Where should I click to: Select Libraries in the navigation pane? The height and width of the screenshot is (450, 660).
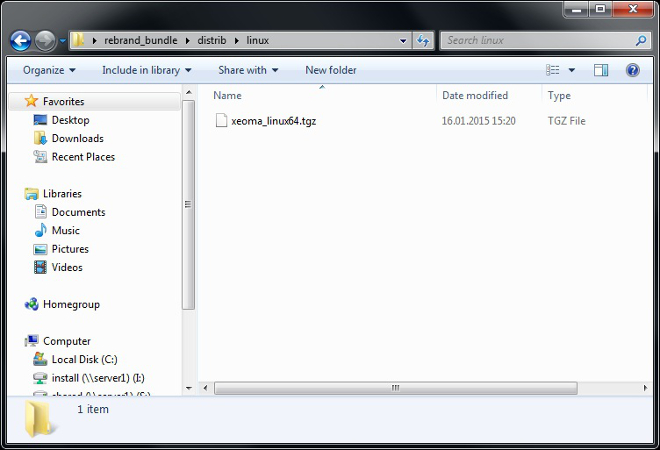(62, 194)
